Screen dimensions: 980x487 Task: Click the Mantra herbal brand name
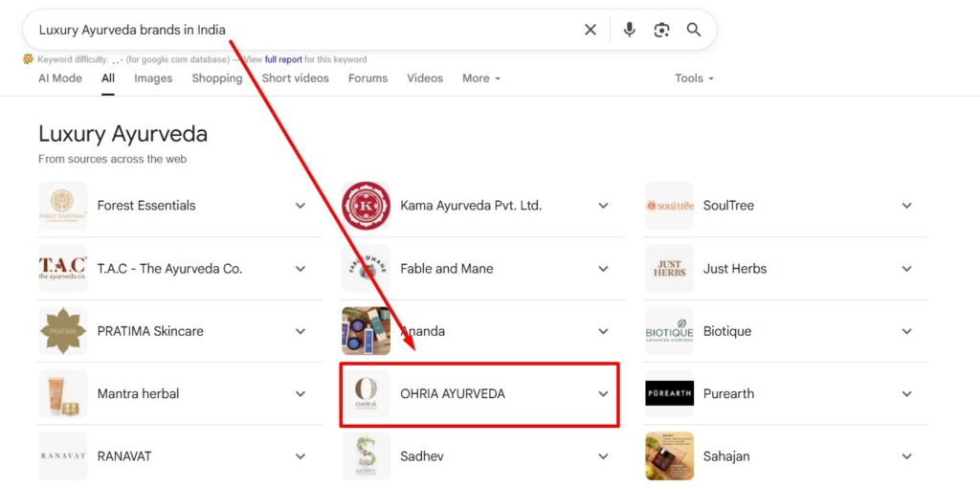point(138,394)
